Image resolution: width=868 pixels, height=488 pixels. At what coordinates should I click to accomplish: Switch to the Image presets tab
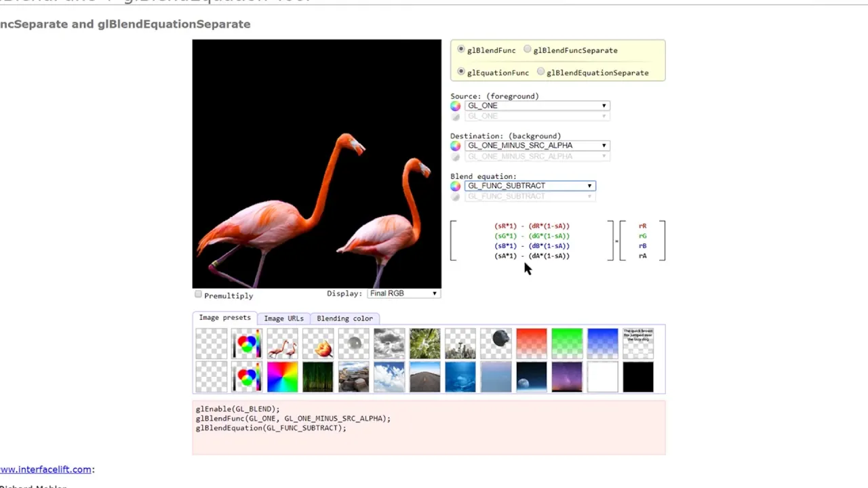[224, 318]
